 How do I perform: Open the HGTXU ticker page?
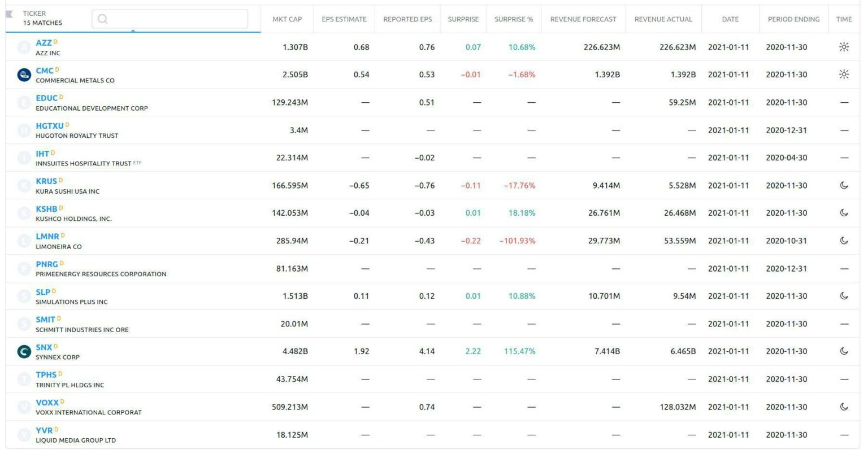pyautogui.click(x=50, y=125)
